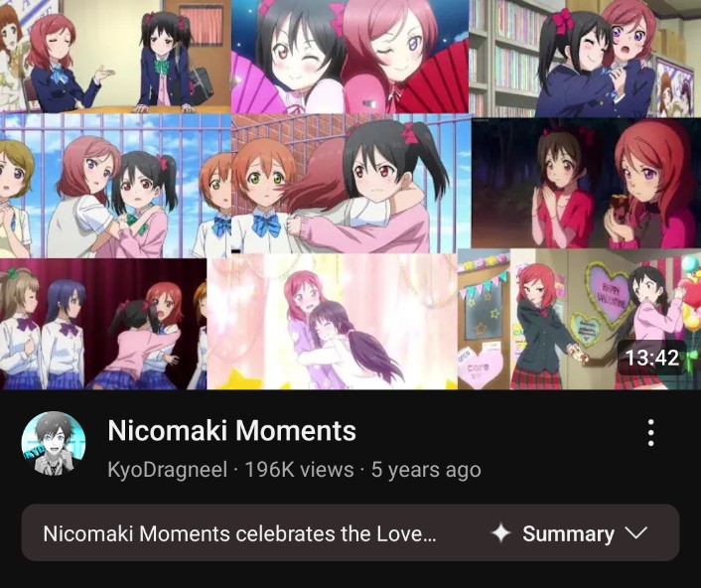Select the dark night scene panel
This screenshot has width=701, height=588.
586,184
